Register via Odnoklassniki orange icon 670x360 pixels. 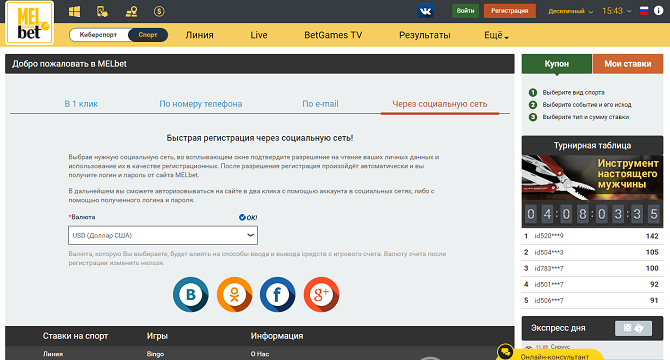coord(234,294)
